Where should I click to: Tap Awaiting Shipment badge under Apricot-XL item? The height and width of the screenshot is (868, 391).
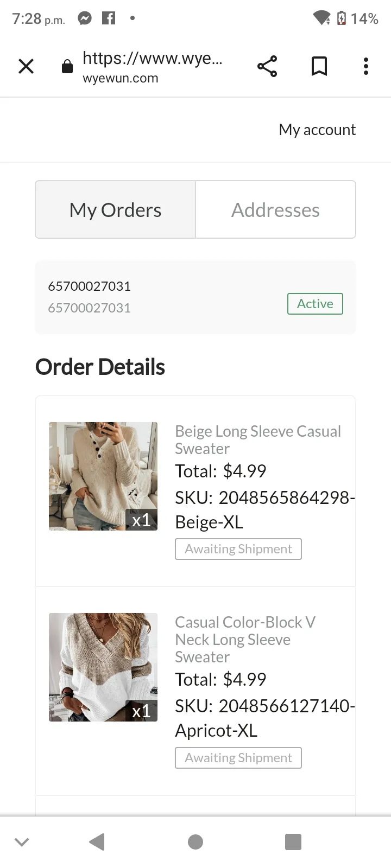(238, 758)
